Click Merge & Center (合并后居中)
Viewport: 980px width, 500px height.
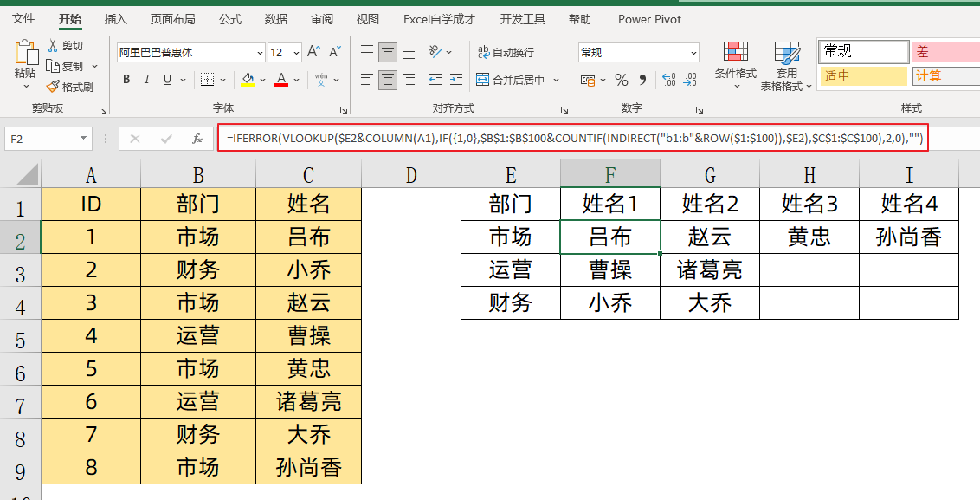tap(511, 80)
